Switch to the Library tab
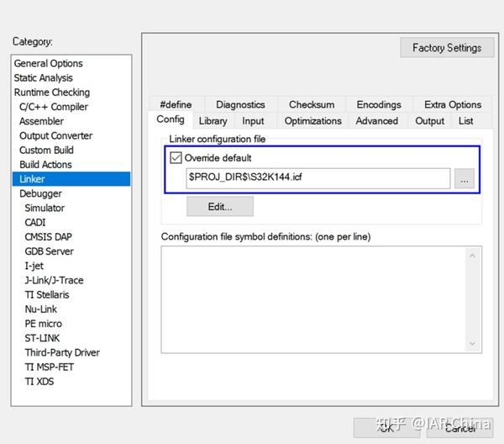 [x=213, y=121]
